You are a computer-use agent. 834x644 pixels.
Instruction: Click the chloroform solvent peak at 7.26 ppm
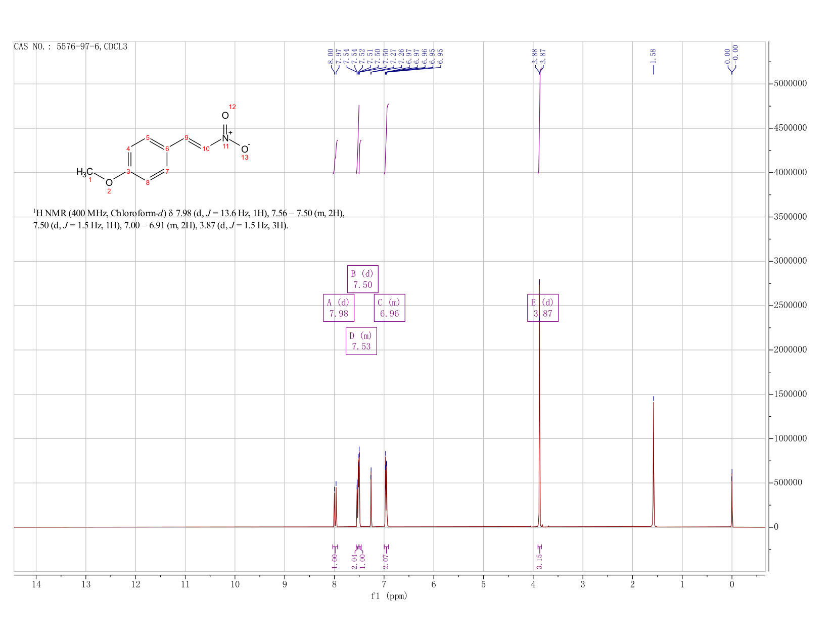[371, 500]
